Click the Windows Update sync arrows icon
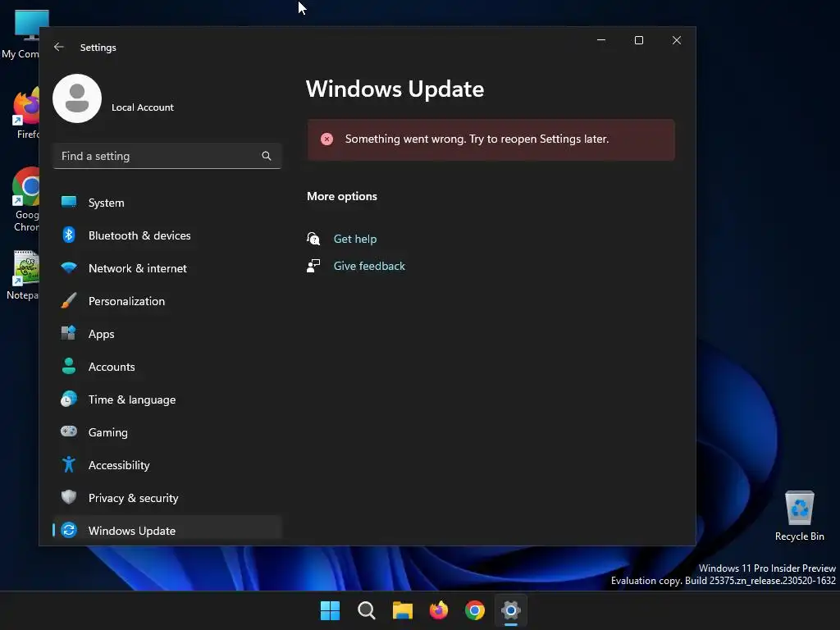 click(x=69, y=530)
